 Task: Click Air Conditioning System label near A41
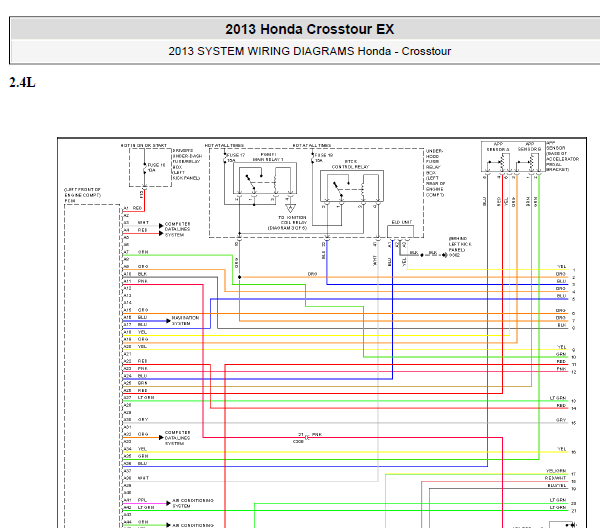(192, 503)
